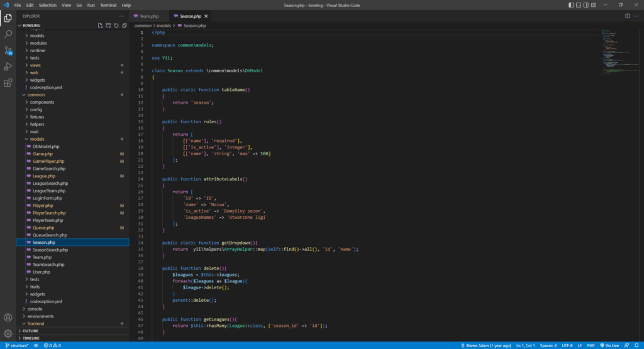
Task: Open the Accounts menu icon
Action: pyautogui.click(x=8, y=318)
